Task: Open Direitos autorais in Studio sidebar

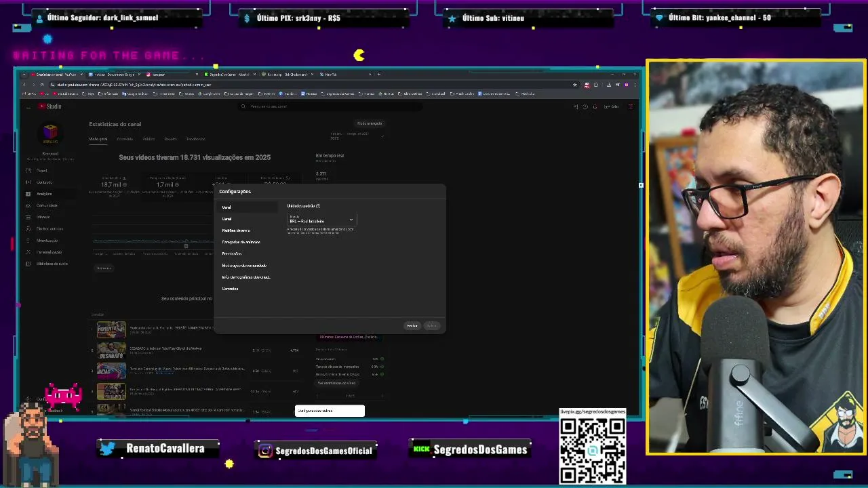Action: [x=50, y=229]
